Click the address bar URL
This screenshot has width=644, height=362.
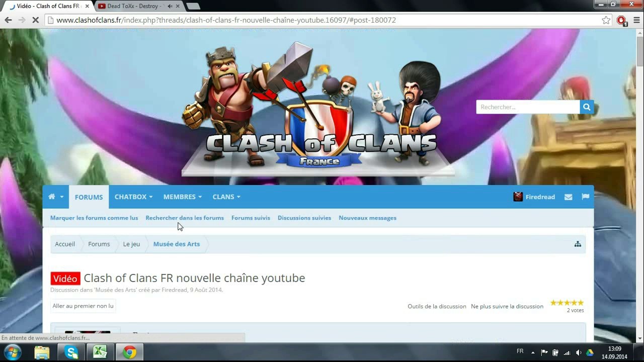click(226, 20)
